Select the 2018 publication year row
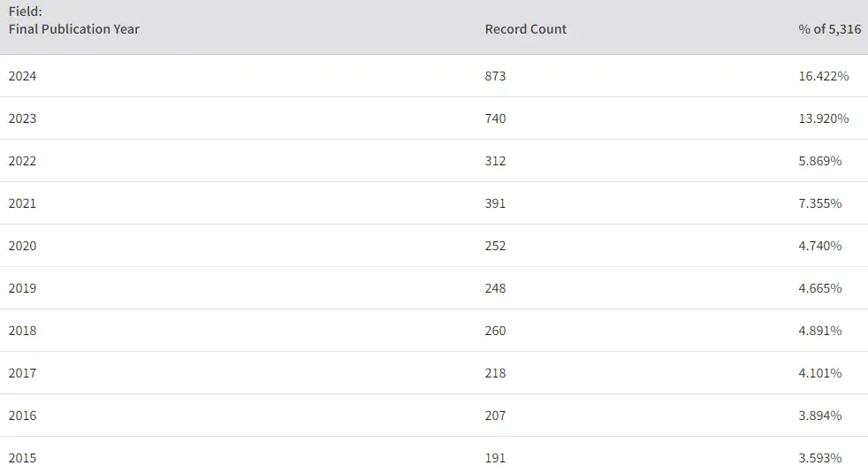This screenshot has width=868, height=473. pos(434,331)
